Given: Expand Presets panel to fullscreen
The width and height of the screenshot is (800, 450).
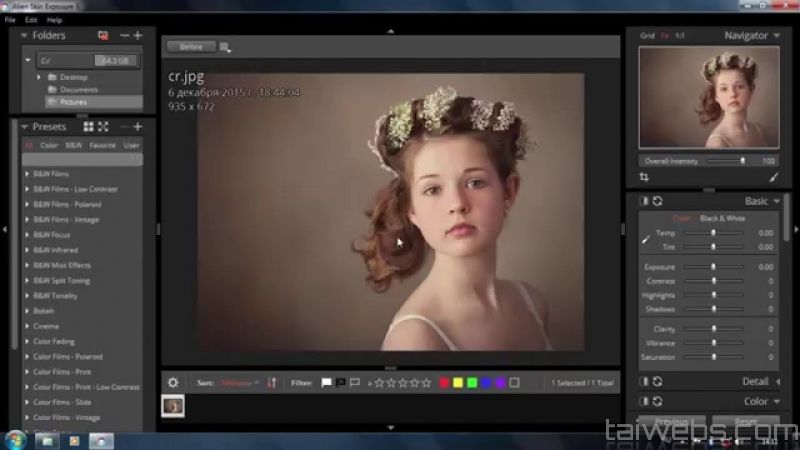Looking at the screenshot, I should (x=103, y=127).
